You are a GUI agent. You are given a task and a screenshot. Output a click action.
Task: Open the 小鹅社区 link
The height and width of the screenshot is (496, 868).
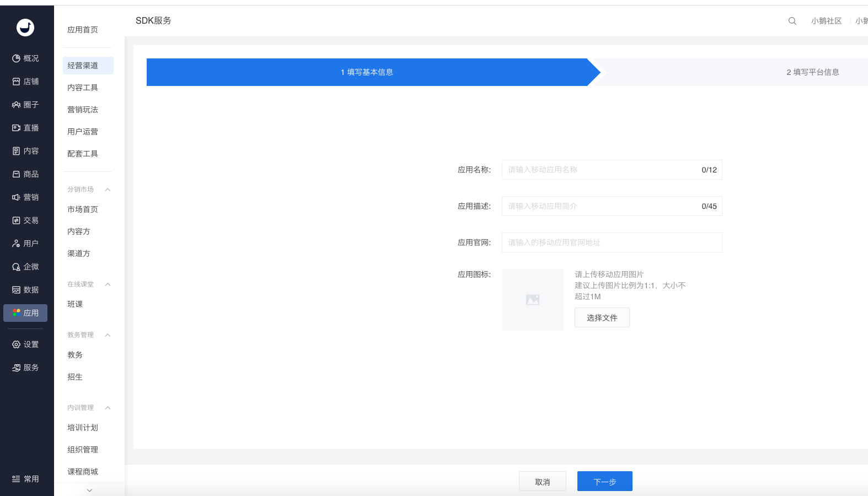point(827,21)
